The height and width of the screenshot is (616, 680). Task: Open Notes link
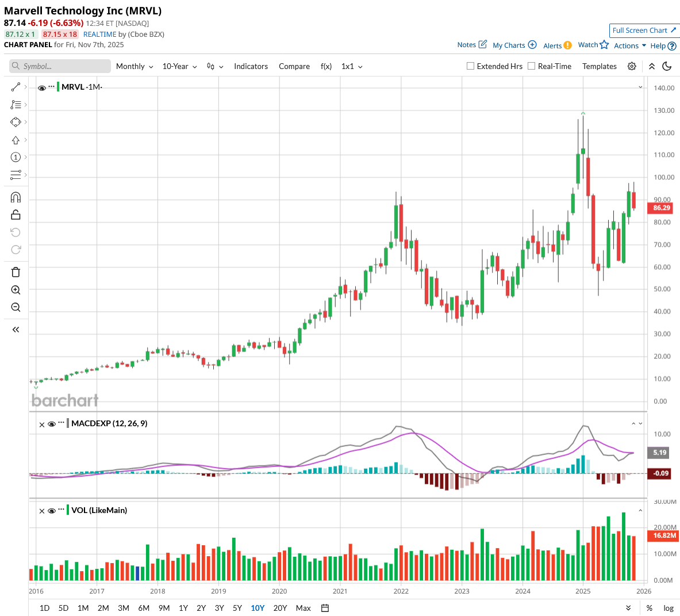pos(472,45)
